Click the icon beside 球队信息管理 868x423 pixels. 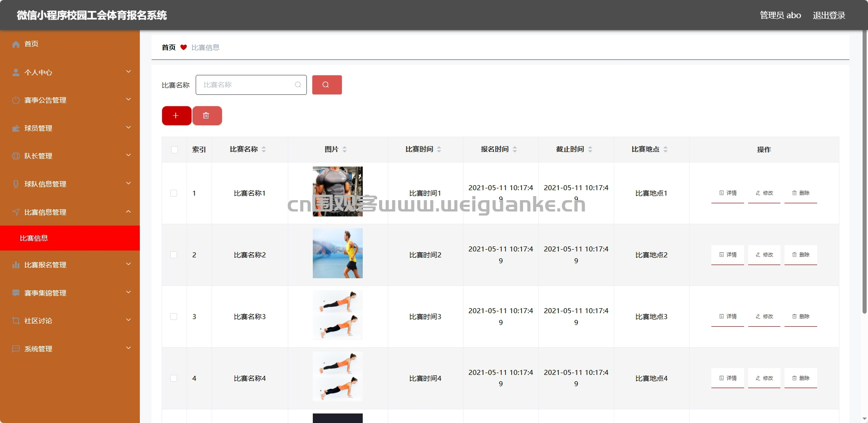(16, 184)
